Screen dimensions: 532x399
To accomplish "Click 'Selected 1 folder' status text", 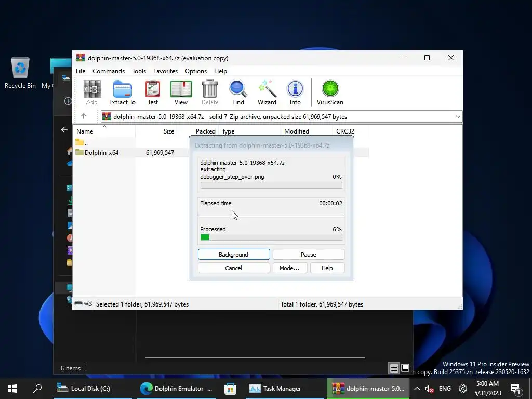I will coord(142,304).
